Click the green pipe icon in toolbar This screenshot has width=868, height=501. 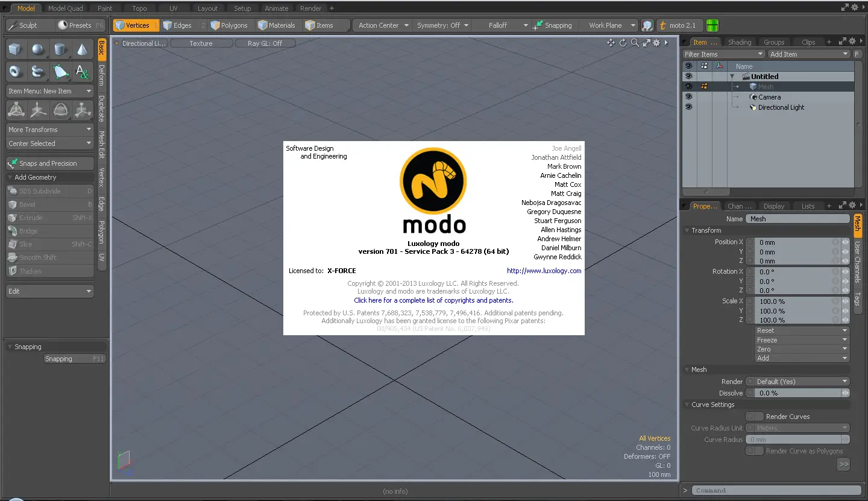[712, 25]
